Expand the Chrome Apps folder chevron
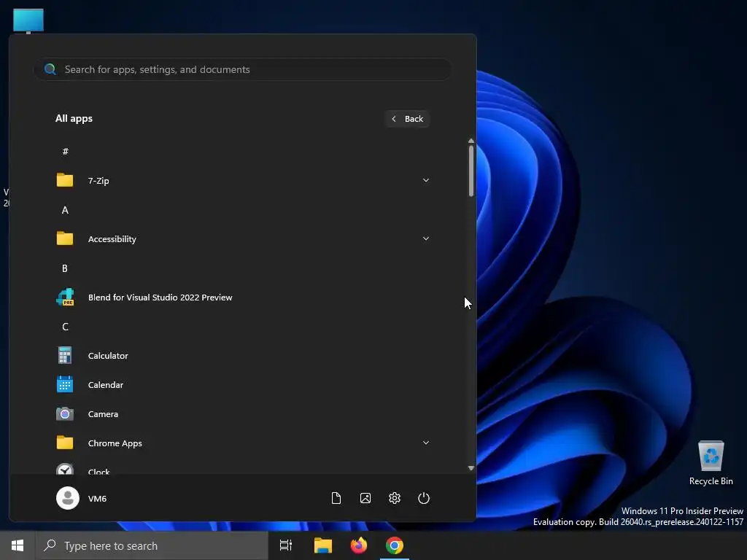This screenshot has width=747, height=560. [426, 443]
